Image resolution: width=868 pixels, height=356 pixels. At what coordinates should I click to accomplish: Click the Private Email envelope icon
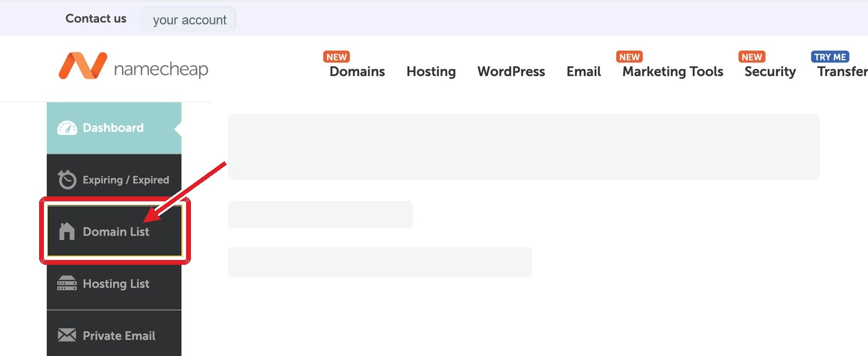[67, 335]
